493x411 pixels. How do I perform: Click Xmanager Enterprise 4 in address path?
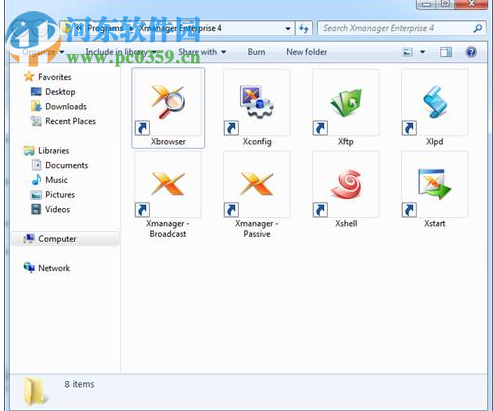pos(180,28)
